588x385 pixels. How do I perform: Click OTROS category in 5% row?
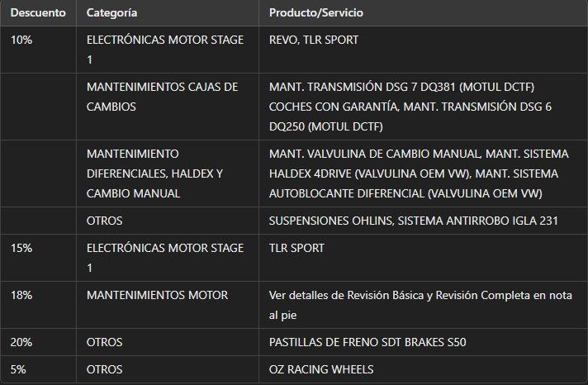click(168, 369)
